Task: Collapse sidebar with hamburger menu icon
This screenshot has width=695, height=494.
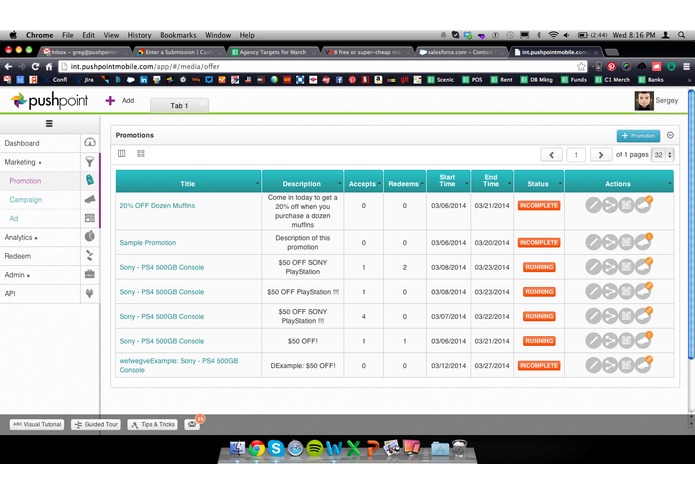Action: coord(49,124)
